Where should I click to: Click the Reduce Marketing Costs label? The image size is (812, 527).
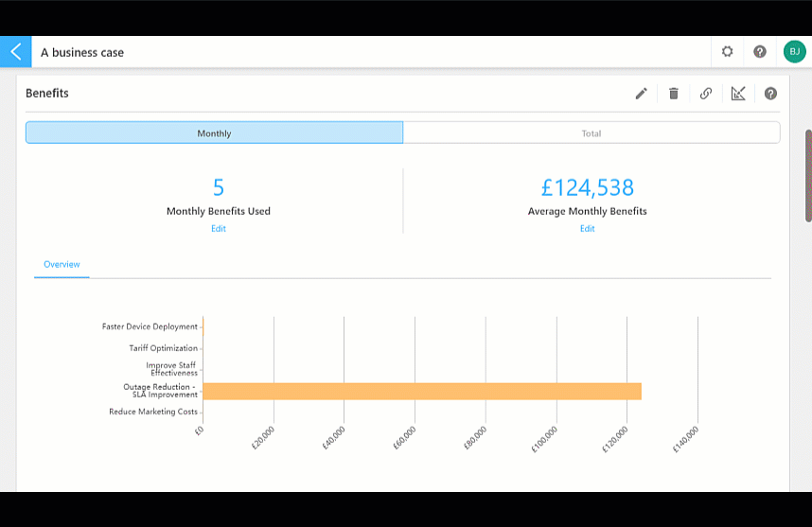[x=153, y=412]
